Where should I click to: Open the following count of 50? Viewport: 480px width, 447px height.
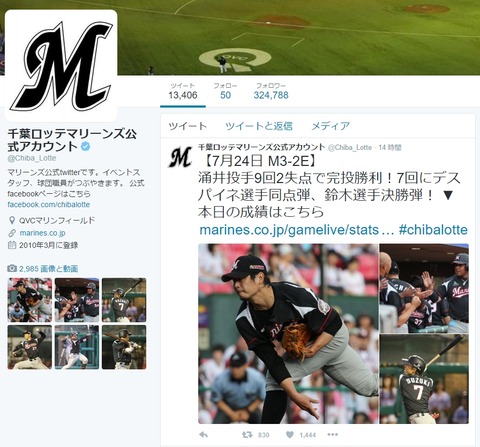click(x=225, y=91)
